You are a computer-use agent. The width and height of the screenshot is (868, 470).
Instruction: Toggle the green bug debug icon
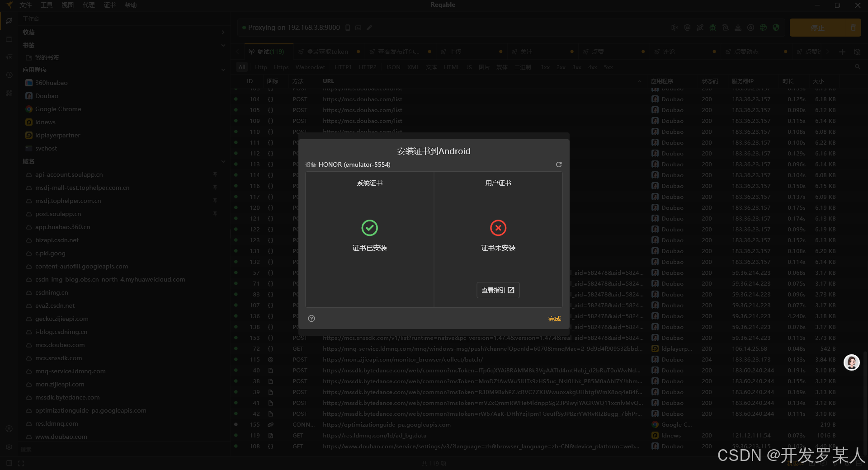tap(712, 28)
